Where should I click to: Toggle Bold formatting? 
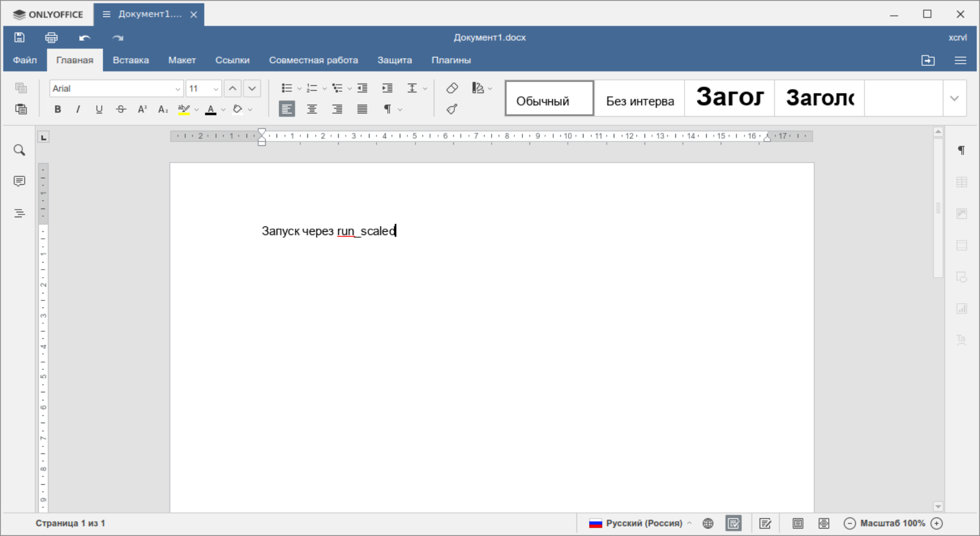pyautogui.click(x=58, y=109)
